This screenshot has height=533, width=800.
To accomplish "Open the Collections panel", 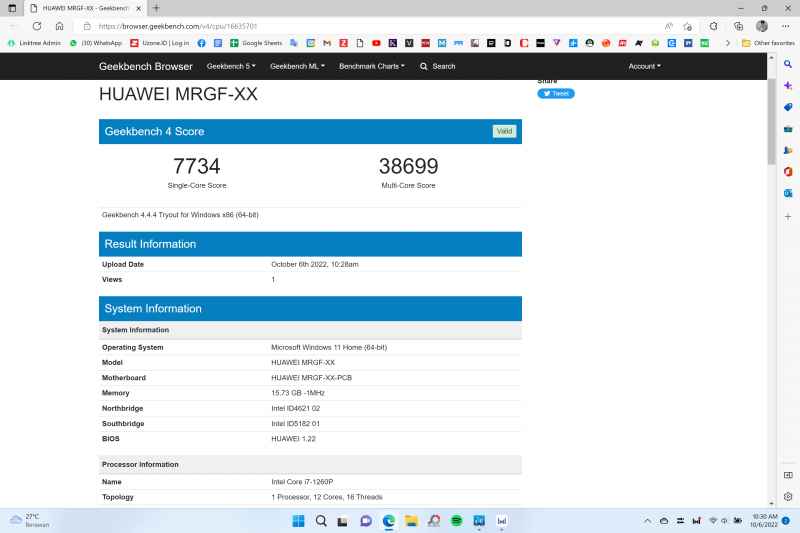I will tap(738, 26).
